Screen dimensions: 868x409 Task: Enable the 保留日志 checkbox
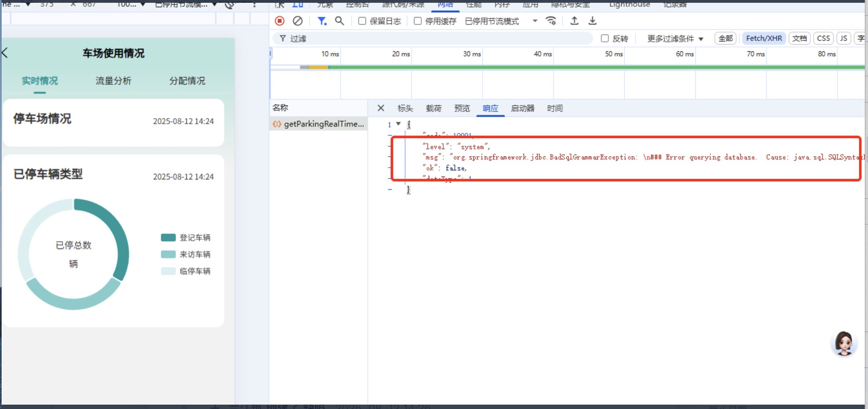(362, 21)
